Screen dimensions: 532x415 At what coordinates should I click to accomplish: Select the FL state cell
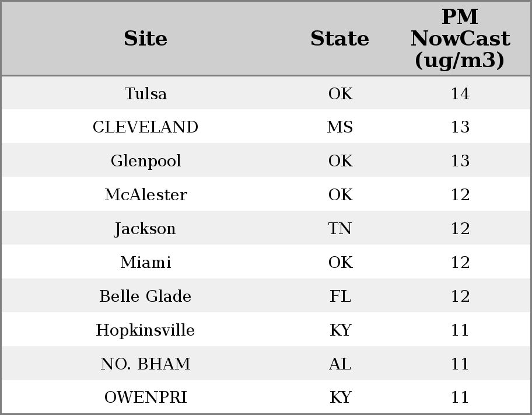pyautogui.click(x=340, y=297)
